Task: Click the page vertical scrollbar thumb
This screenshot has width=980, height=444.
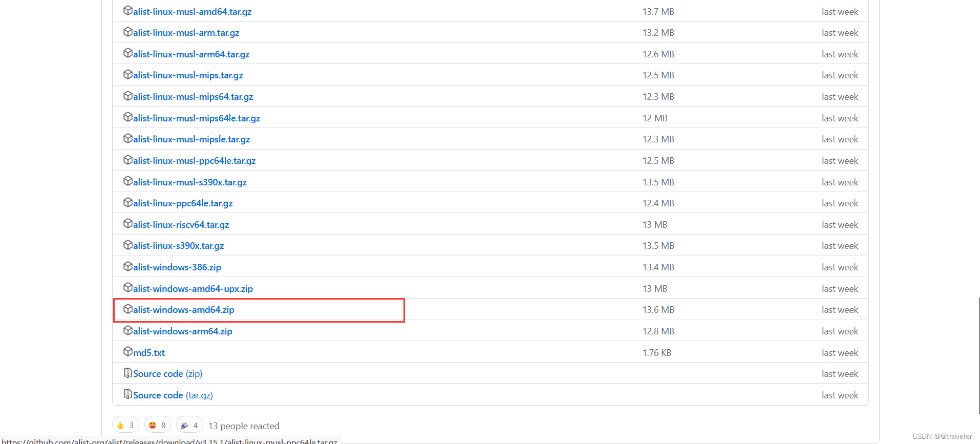Action: pyautogui.click(x=979, y=356)
